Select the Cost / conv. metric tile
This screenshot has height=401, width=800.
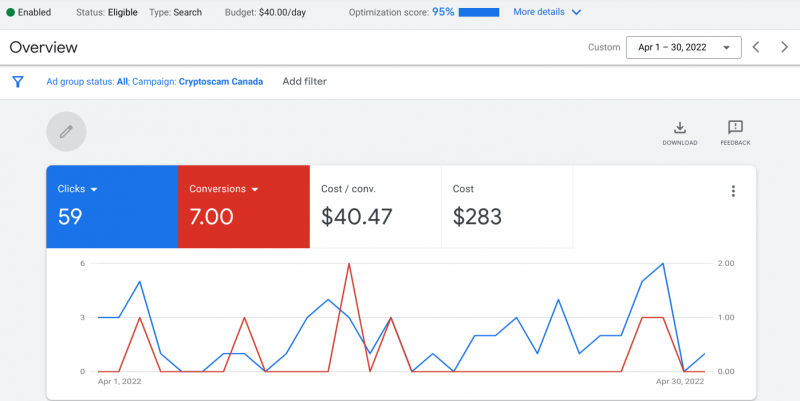coord(376,207)
